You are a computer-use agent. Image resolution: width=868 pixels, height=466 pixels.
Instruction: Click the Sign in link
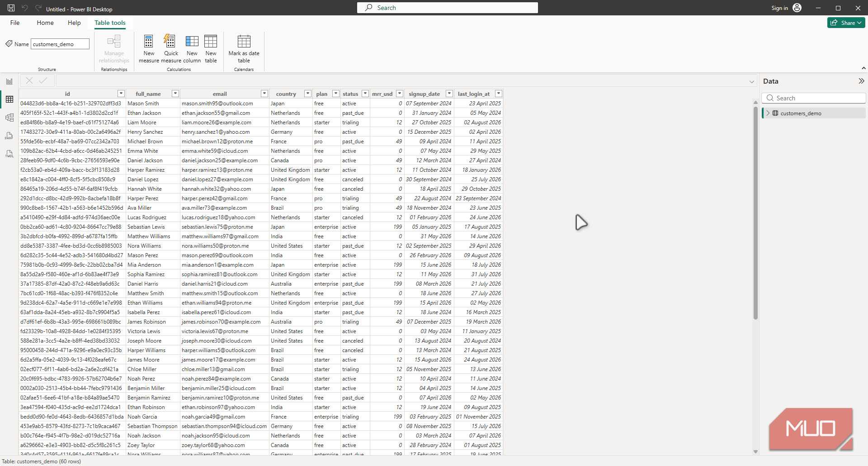click(x=779, y=8)
